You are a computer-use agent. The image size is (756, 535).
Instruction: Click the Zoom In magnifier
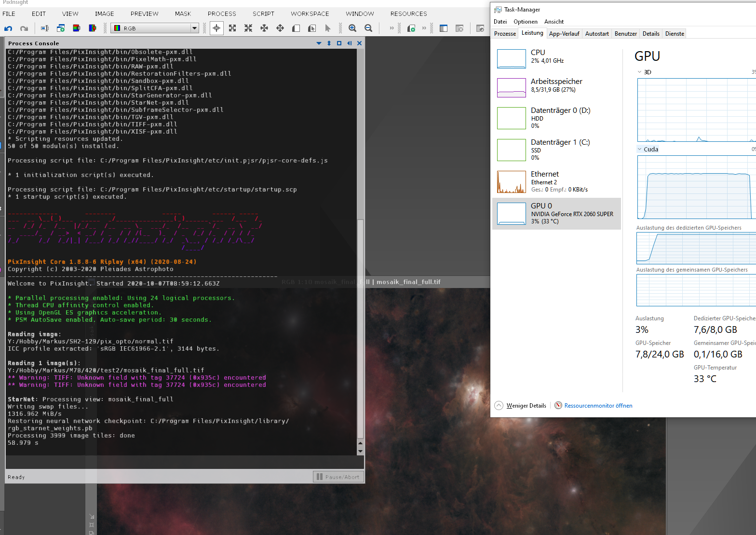352,28
